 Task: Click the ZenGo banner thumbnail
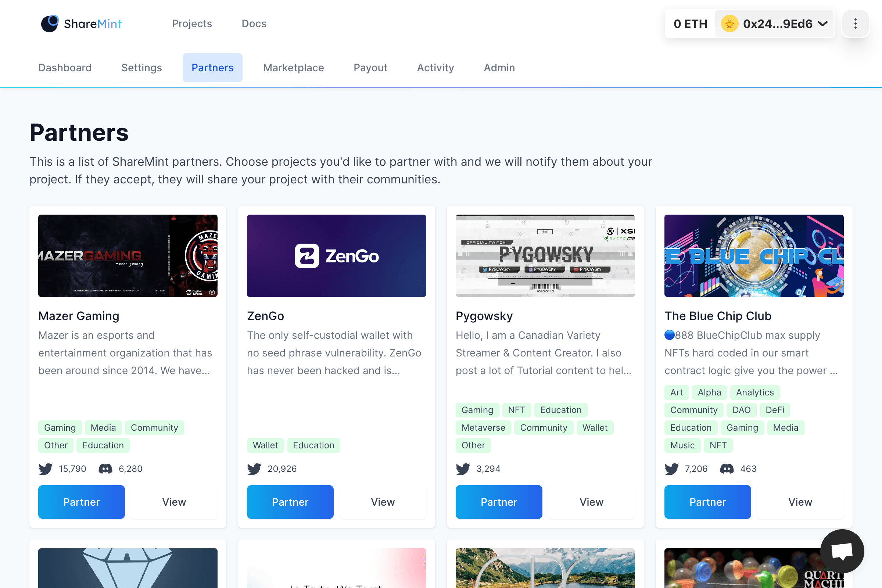tap(336, 256)
